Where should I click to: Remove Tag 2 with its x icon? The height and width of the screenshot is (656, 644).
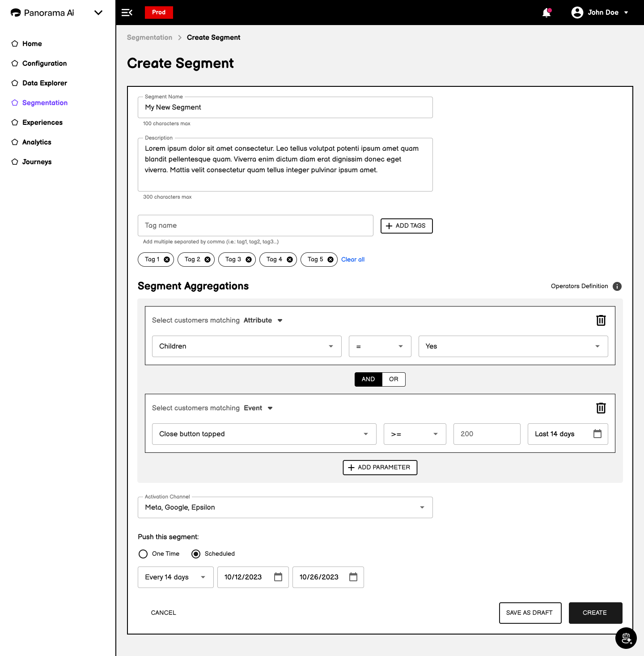(208, 260)
